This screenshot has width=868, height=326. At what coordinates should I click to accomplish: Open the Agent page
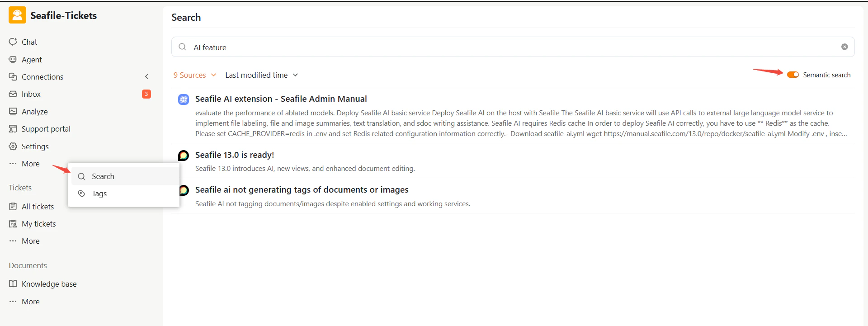tap(32, 60)
